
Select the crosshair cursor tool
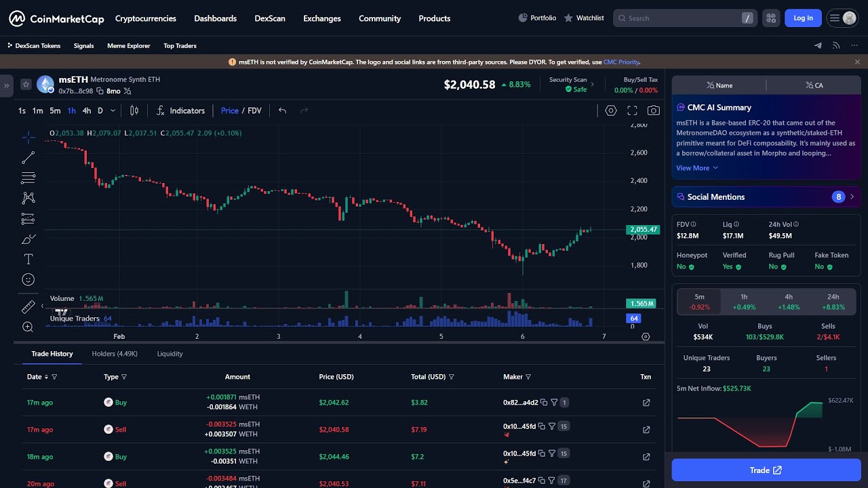(x=28, y=138)
